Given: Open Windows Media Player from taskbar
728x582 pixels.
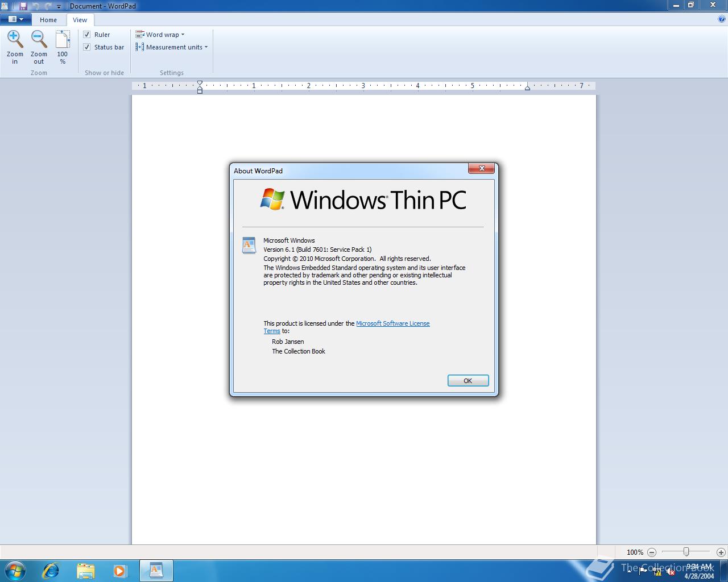Looking at the screenshot, I should [x=120, y=571].
